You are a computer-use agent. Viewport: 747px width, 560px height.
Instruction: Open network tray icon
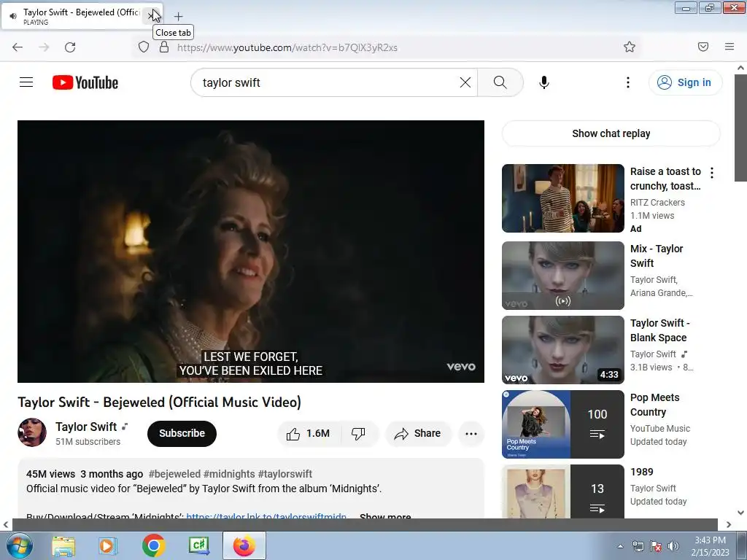coord(638,546)
